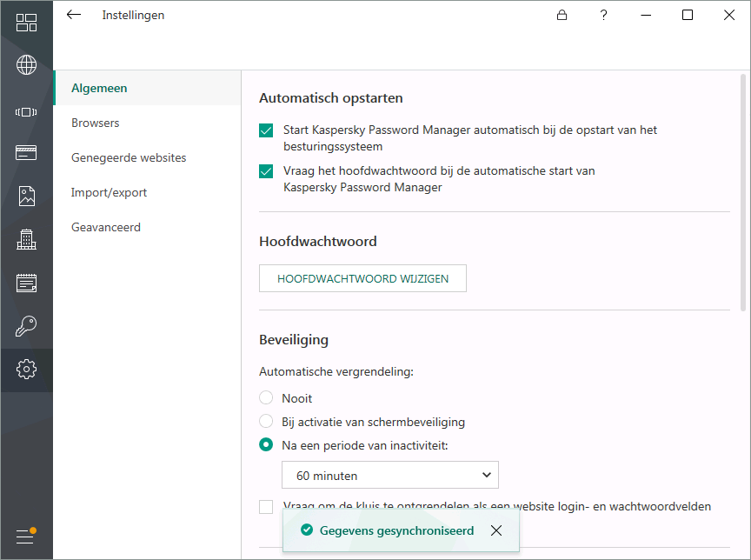
Task: Open the bank cards icon in sidebar
Action: pyautogui.click(x=26, y=153)
